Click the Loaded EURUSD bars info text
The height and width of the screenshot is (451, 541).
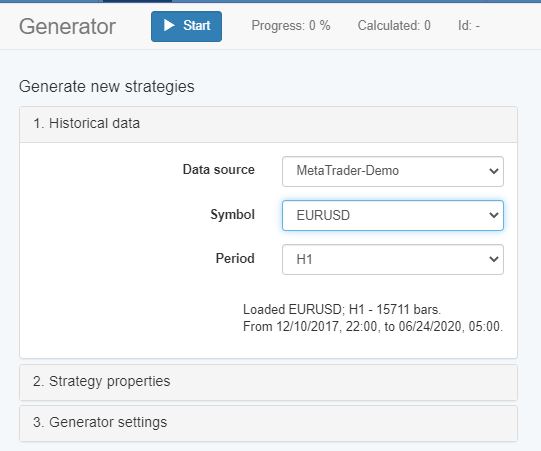click(x=373, y=318)
